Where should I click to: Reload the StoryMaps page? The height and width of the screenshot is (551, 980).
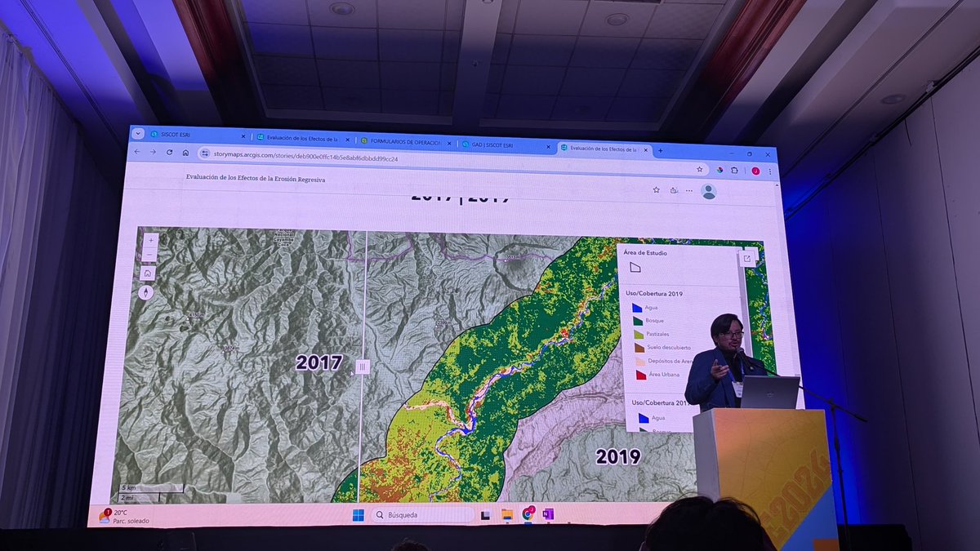pyautogui.click(x=170, y=152)
